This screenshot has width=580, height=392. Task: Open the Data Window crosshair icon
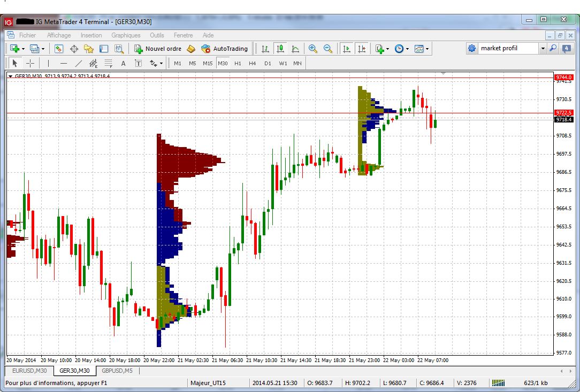click(x=74, y=49)
